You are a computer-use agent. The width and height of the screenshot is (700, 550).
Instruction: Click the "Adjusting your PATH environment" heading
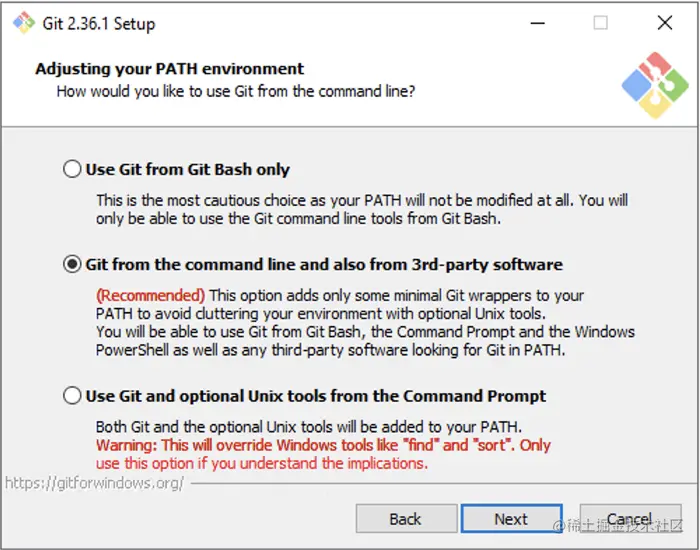click(x=170, y=70)
